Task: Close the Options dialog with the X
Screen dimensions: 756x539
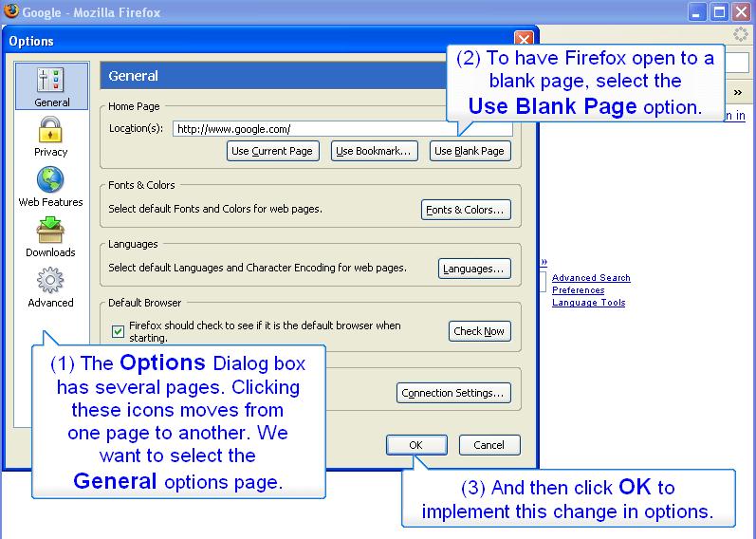Action: click(524, 39)
